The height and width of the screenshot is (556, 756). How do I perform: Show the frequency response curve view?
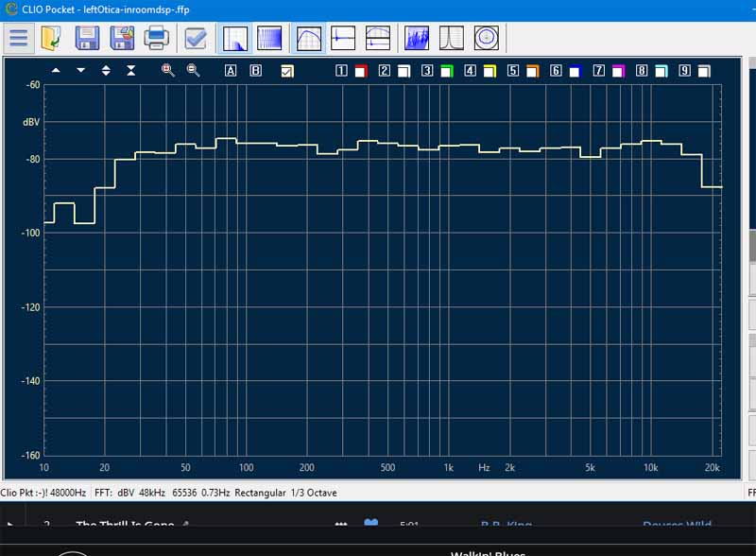point(309,38)
